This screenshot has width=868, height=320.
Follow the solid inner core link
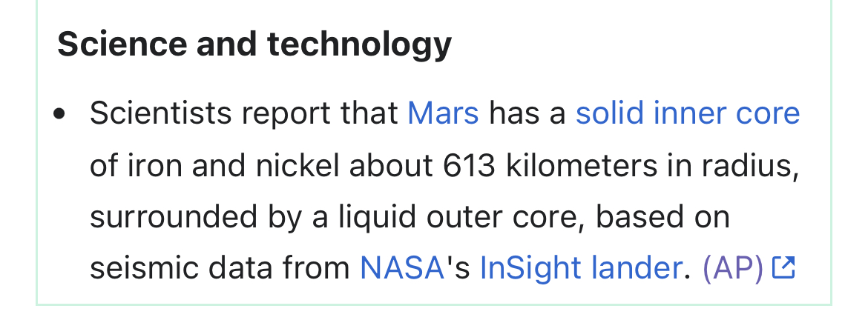click(x=688, y=113)
